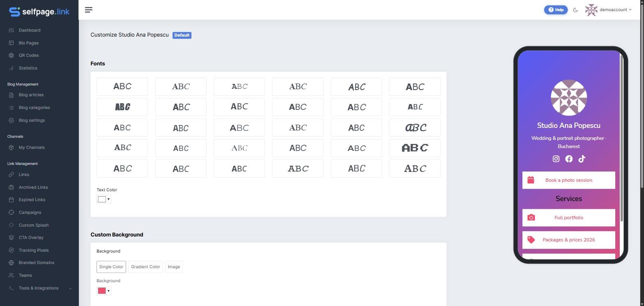This screenshot has width=644, height=306.
Task: Open the demoaccount user dropdown
Action: pos(608,10)
